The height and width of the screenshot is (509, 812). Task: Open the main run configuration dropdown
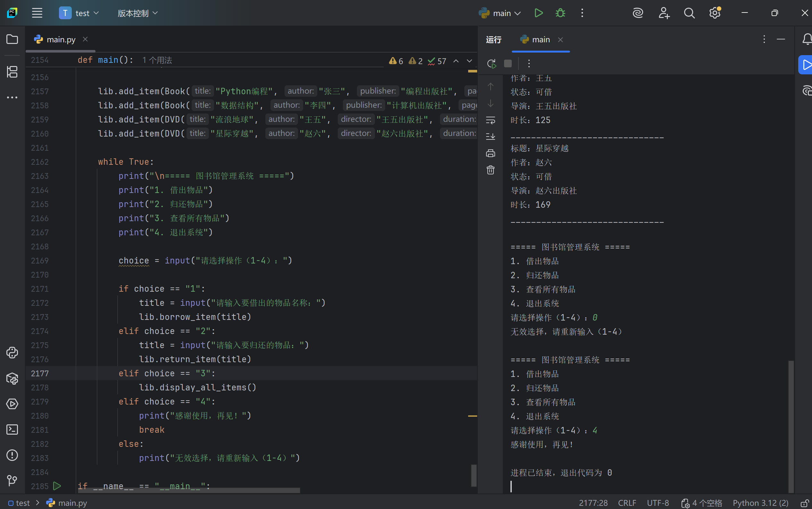click(500, 13)
